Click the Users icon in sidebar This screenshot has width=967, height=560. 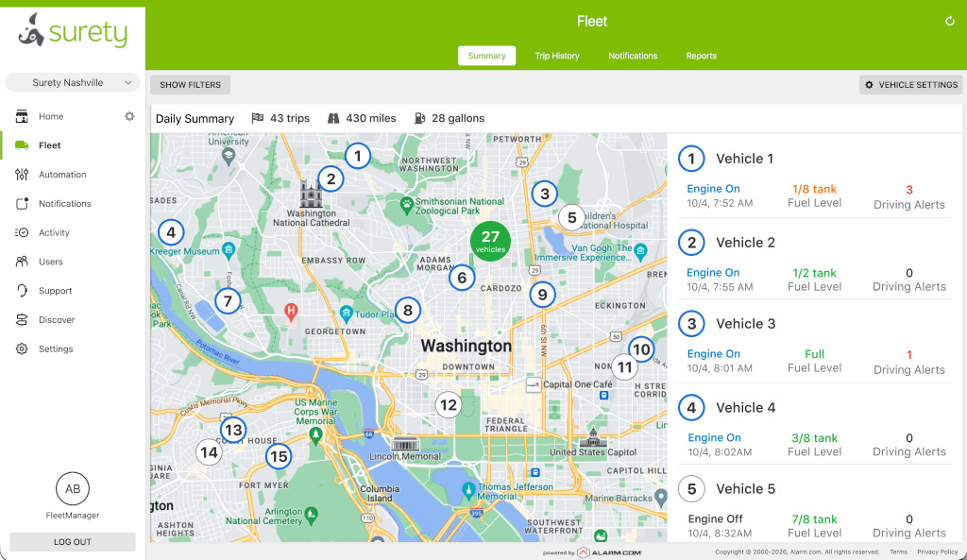coord(22,262)
